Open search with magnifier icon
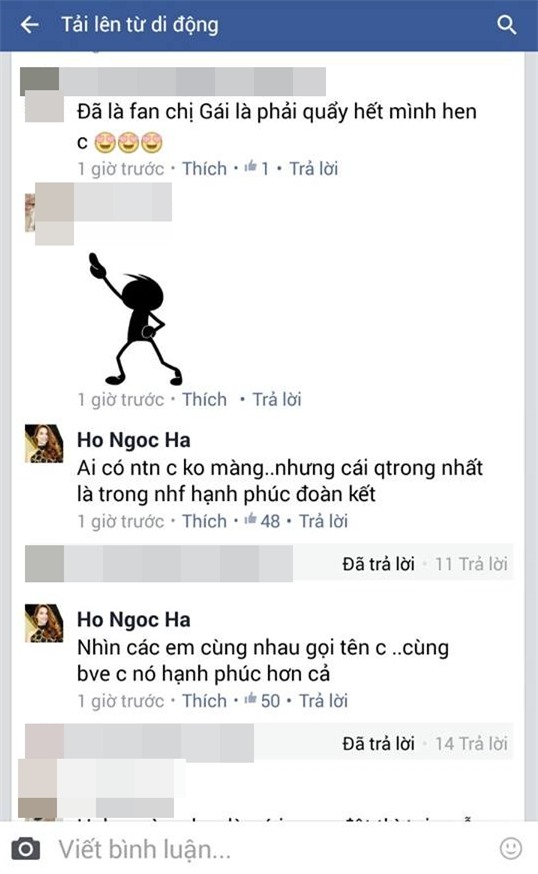This screenshot has height=874, width=538. [x=506, y=25]
